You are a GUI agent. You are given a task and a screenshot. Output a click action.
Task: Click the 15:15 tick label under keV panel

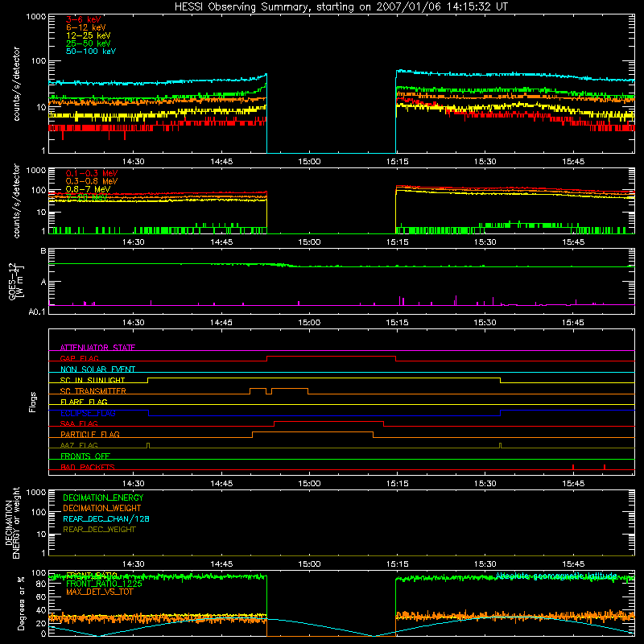[x=397, y=162]
